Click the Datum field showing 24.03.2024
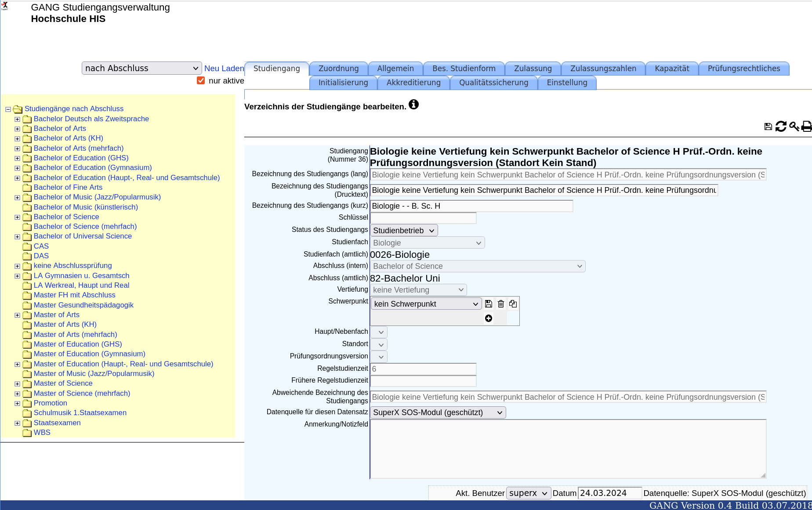 (609, 493)
